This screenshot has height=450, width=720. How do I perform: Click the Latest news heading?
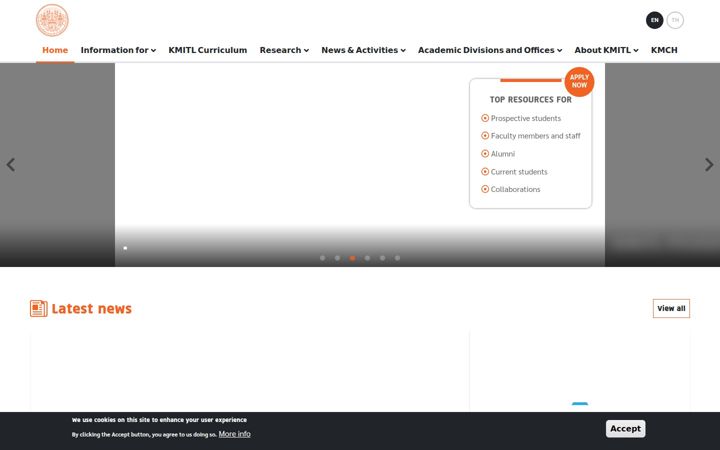coord(91,309)
